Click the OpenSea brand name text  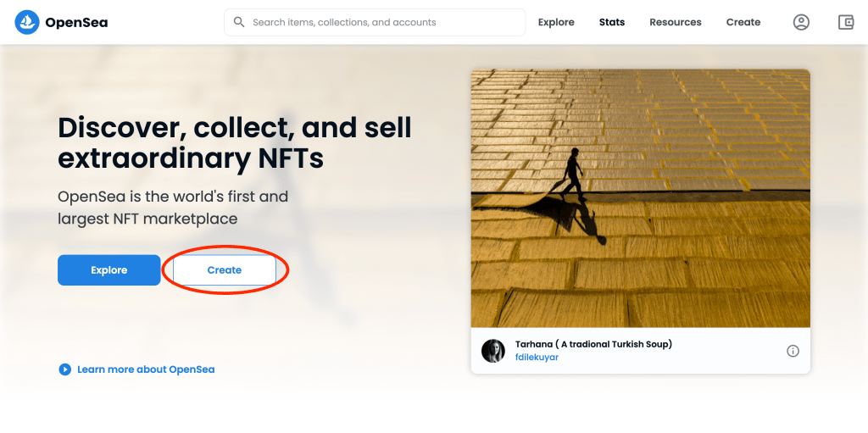click(x=76, y=22)
